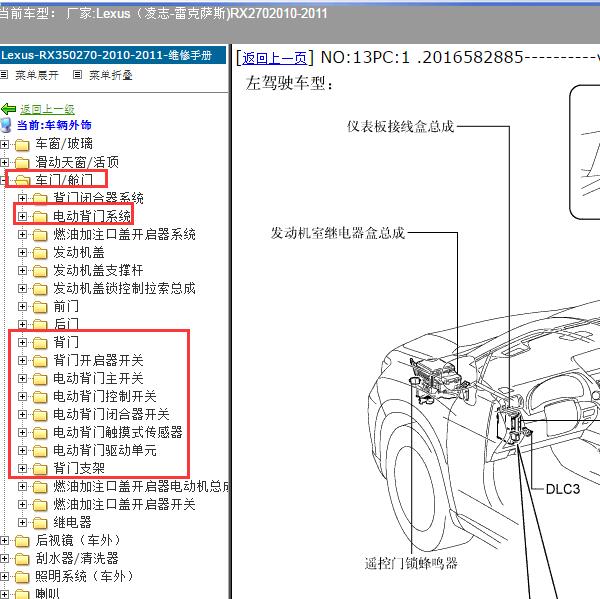
Task: Select the 后门 tree item
Action: coord(66,324)
